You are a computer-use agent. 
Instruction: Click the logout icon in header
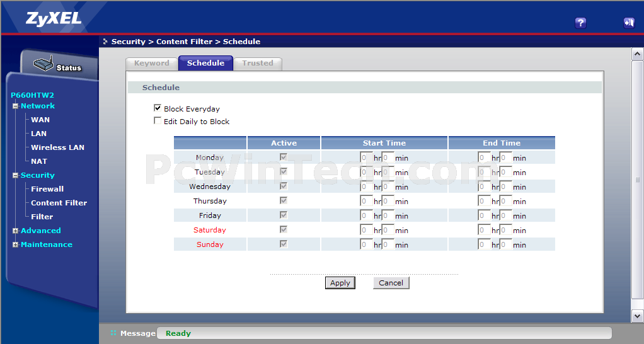(628, 23)
